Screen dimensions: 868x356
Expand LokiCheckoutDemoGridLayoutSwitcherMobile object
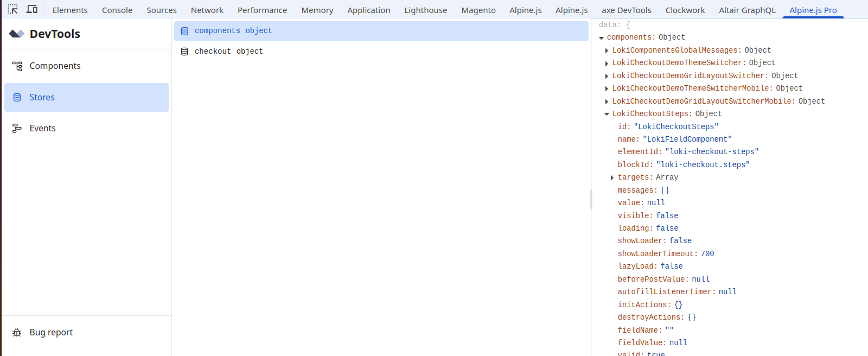[x=607, y=101]
